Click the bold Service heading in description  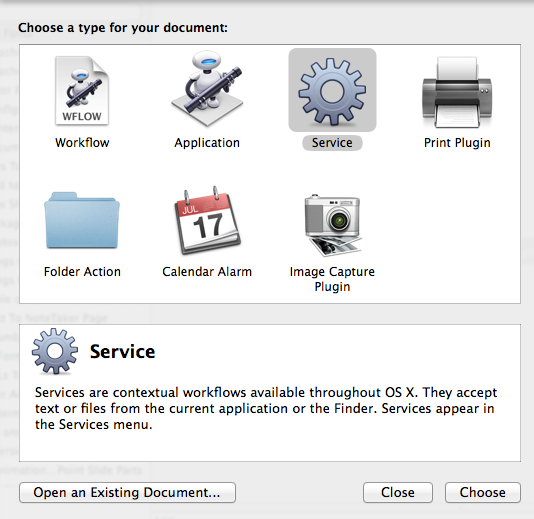point(122,351)
